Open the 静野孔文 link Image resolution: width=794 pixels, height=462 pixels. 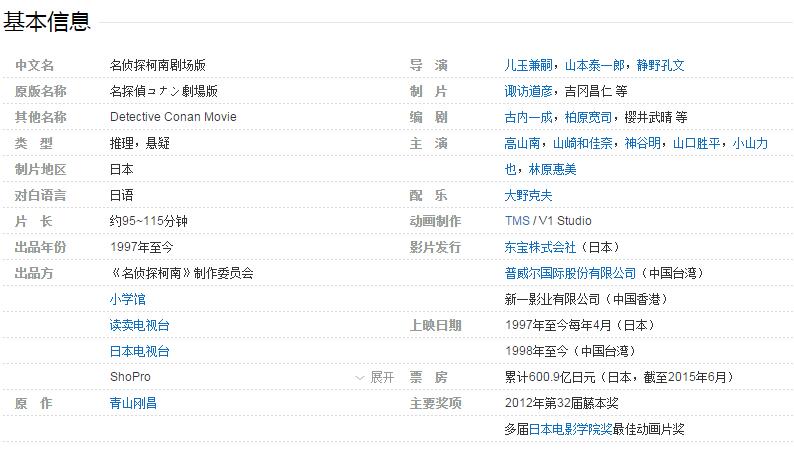660,65
